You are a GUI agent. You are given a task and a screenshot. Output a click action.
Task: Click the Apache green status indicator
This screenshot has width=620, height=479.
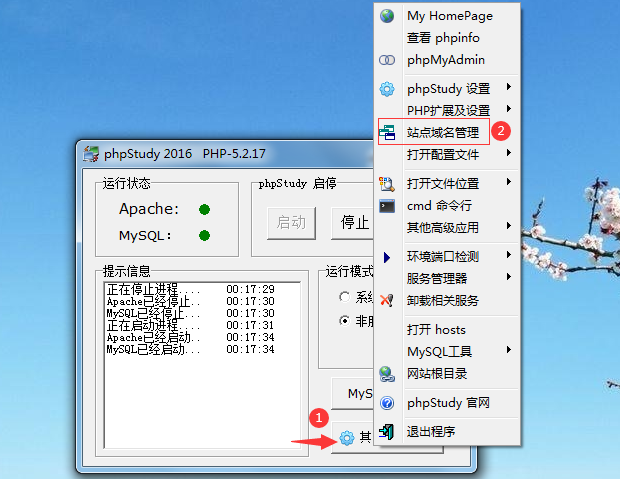click(x=204, y=209)
